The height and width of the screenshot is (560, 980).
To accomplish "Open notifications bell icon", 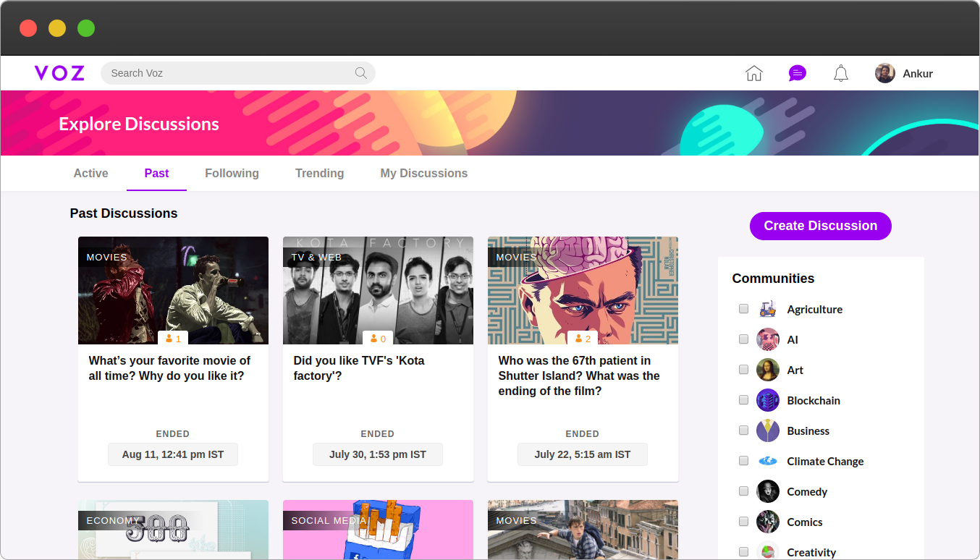I will tap(841, 73).
